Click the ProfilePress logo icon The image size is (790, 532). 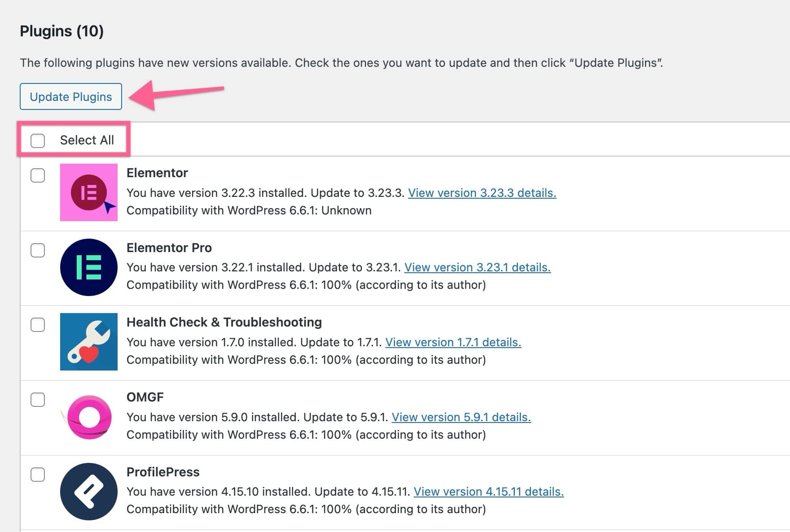(88, 491)
